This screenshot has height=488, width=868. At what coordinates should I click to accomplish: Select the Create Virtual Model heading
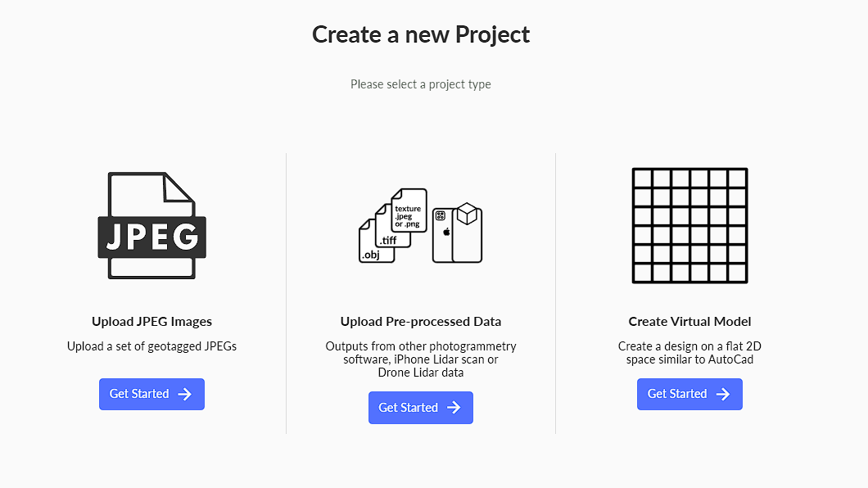(x=689, y=322)
